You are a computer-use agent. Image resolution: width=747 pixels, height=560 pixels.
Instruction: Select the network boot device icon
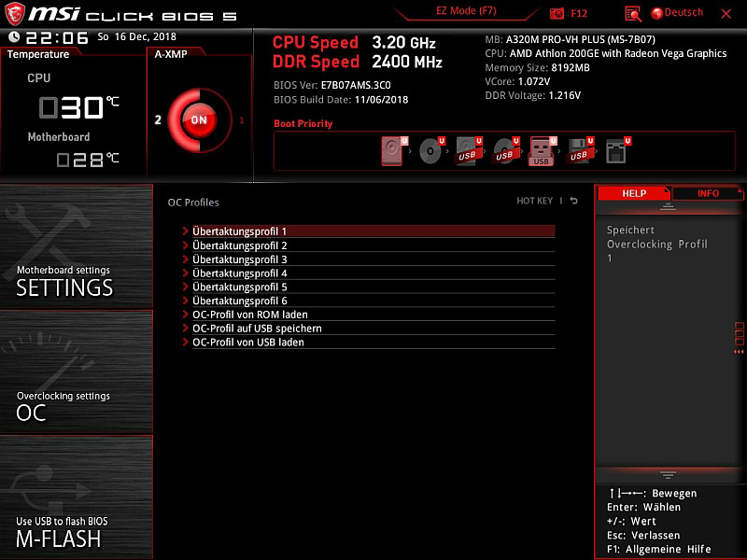pyautogui.click(x=617, y=151)
